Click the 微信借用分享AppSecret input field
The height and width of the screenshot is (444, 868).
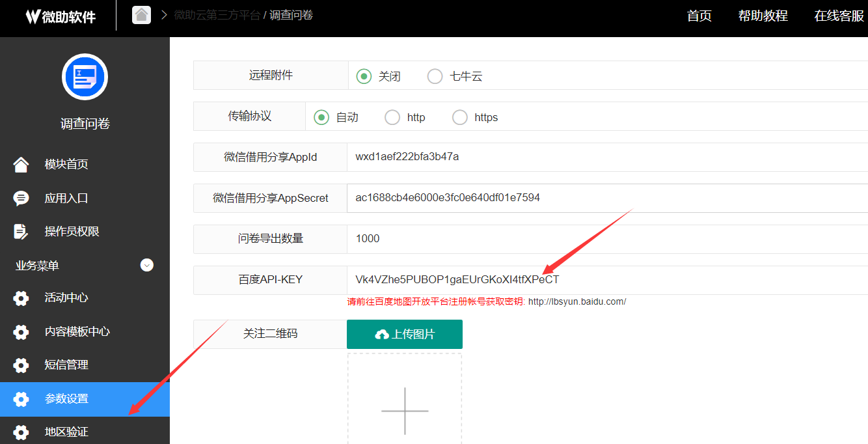coord(607,198)
